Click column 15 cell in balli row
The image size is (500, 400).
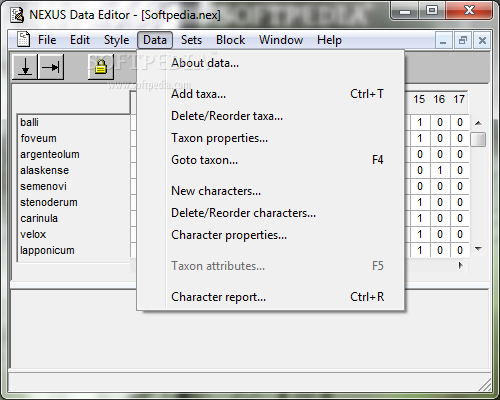420,122
